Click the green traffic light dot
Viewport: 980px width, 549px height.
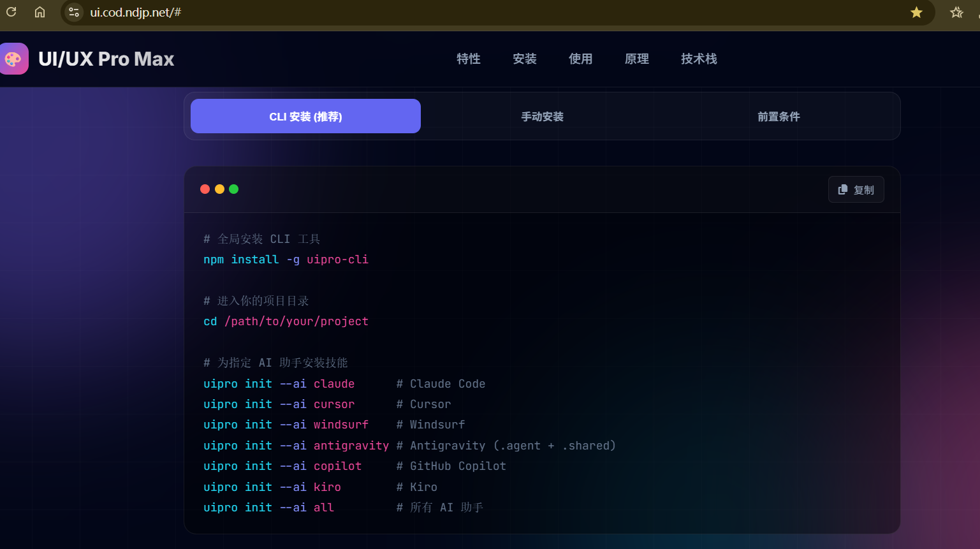(x=234, y=189)
